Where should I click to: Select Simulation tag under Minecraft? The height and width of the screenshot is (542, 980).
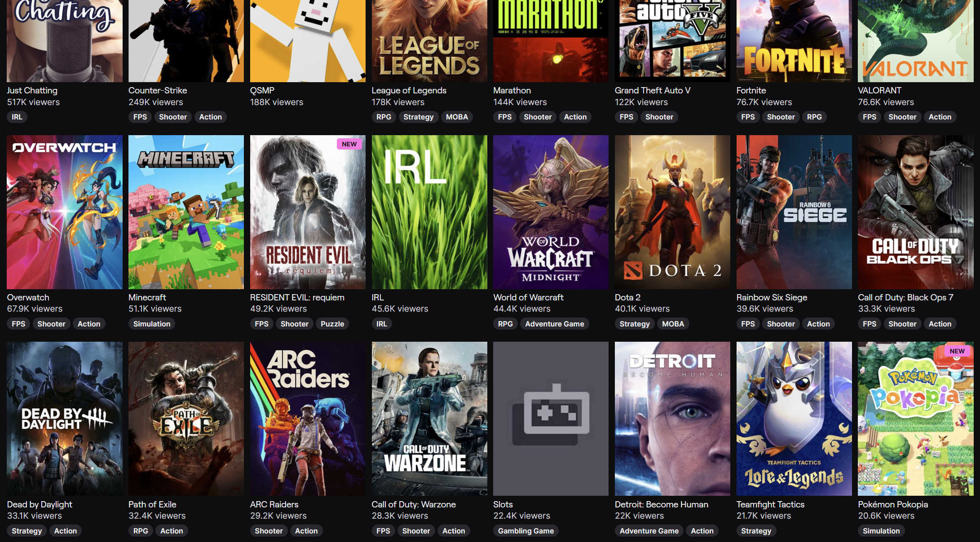[x=152, y=324]
